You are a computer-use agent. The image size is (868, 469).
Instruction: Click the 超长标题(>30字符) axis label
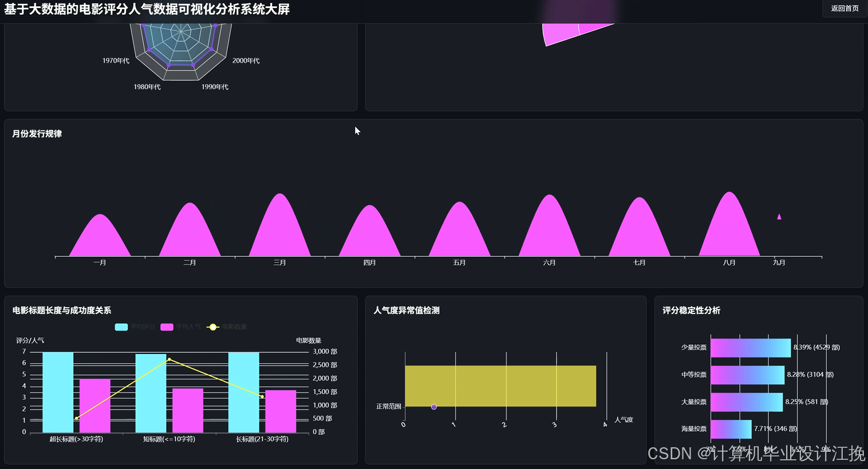click(x=76, y=439)
